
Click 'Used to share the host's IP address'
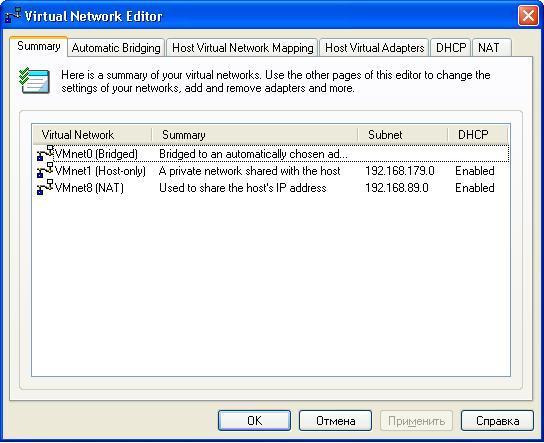coord(243,188)
